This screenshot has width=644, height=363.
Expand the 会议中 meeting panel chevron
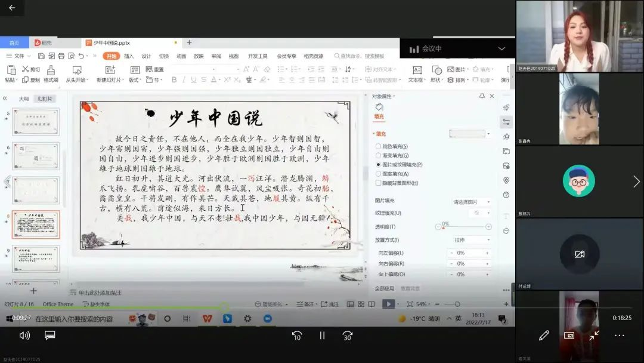tap(501, 49)
